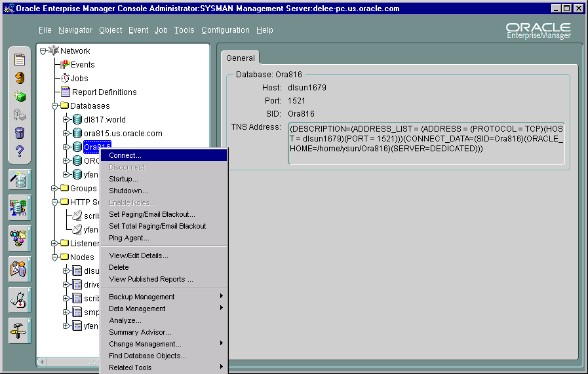Click the green cube icon in left toolbar
This screenshot has height=374, width=588.
point(20,96)
